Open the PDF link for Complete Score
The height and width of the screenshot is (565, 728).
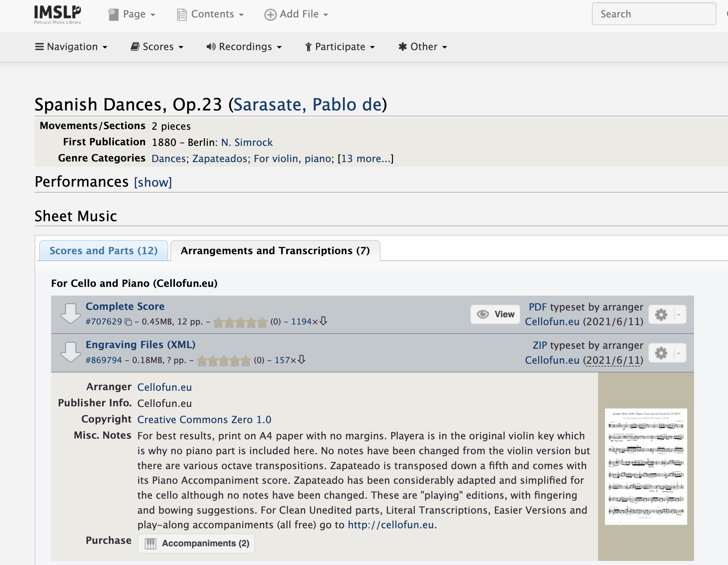[x=538, y=307]
